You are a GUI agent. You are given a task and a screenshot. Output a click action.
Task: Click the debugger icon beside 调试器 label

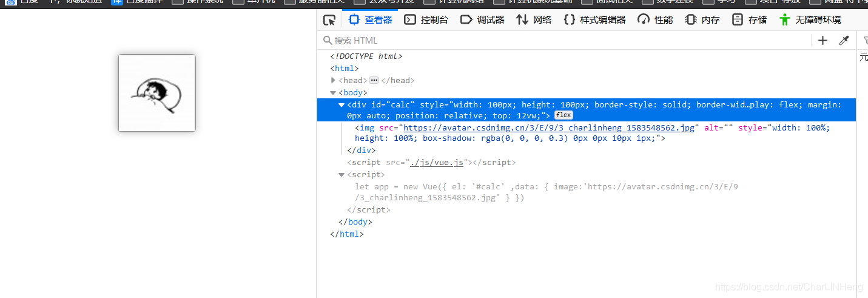click(x=466, y=20)
